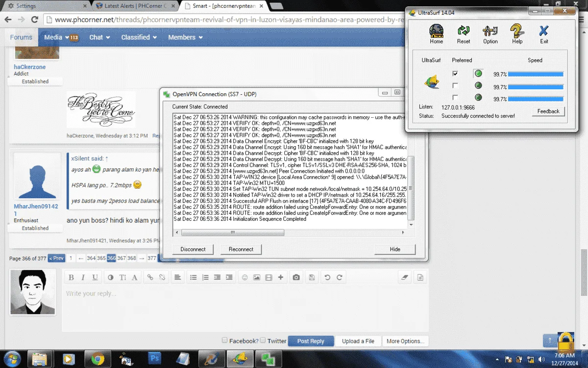Insert unordered bullet list
This screenshot has width=588, height=368.
(193, 277)
